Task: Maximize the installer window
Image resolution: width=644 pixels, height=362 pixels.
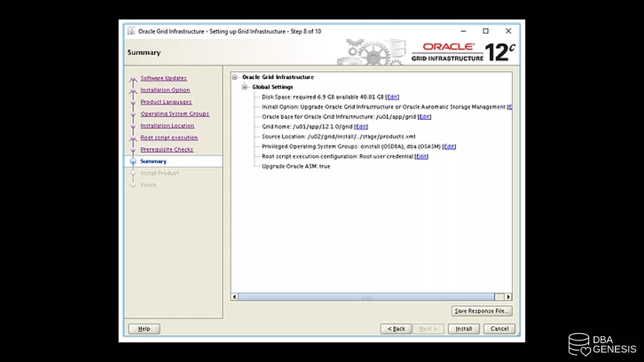Action: [x=486, y=31]
